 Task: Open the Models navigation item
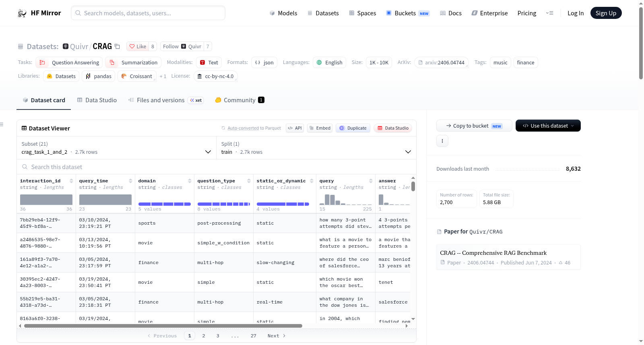pos(283,13)
